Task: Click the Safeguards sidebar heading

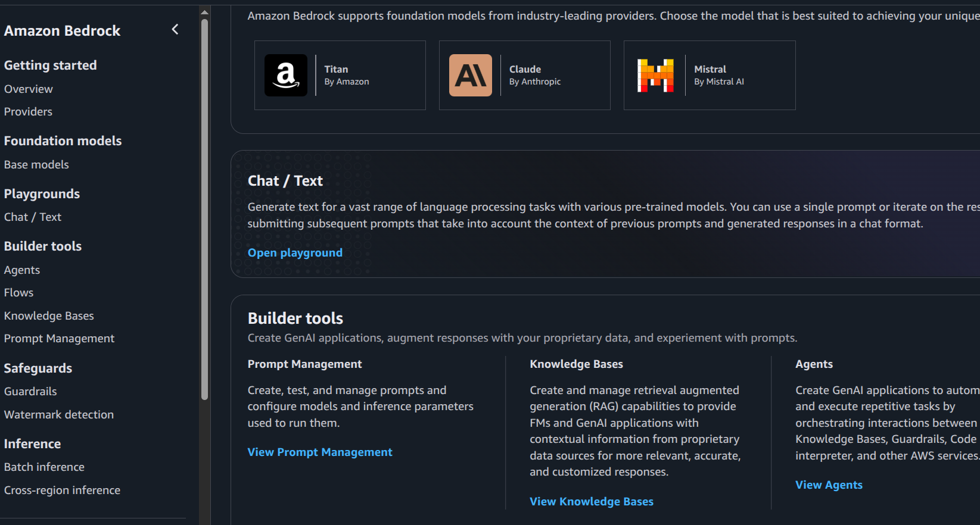Action: tap(38, 368)
